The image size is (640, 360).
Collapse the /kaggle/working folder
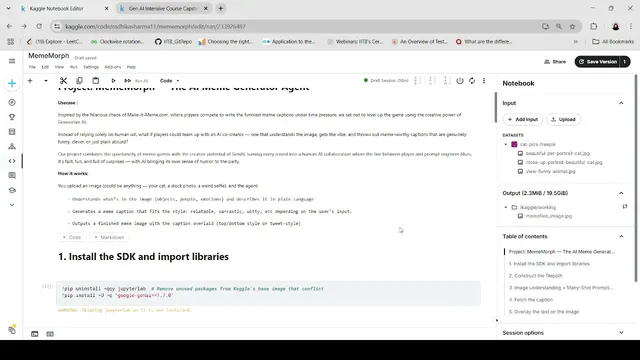[x=506, y=207]
